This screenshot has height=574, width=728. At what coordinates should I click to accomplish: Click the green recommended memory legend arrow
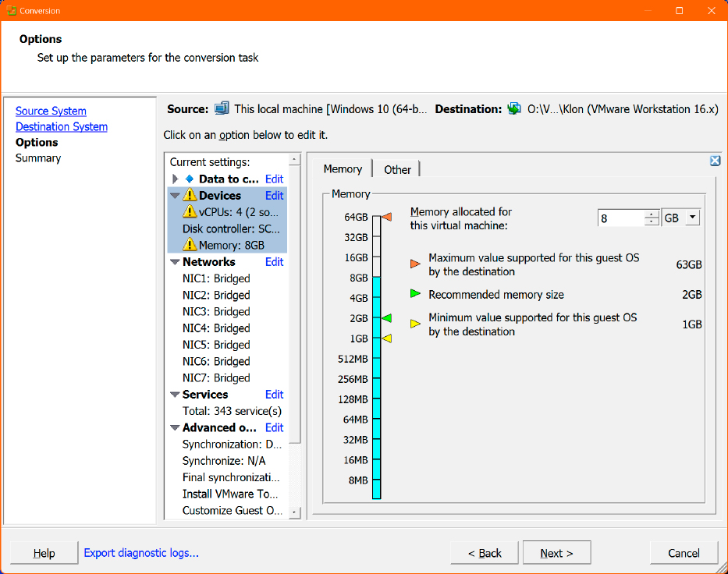(x=416, y=294)
